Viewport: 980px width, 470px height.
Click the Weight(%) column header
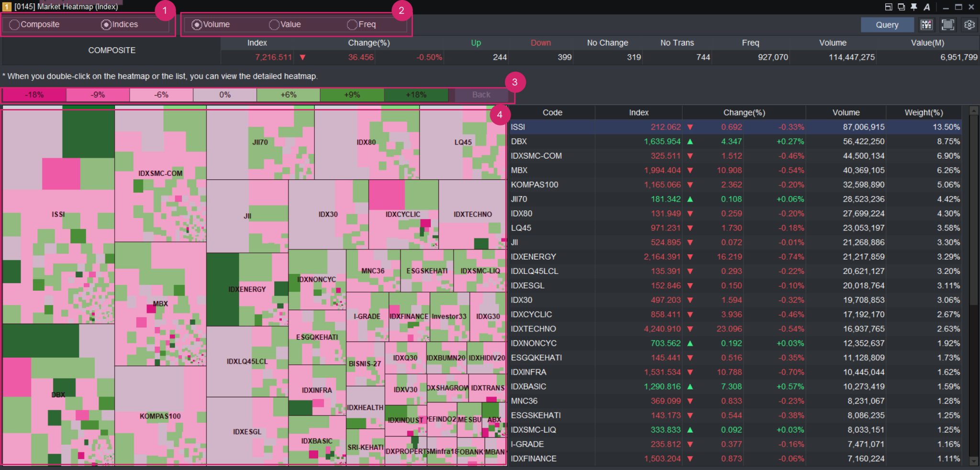[924, 112]
